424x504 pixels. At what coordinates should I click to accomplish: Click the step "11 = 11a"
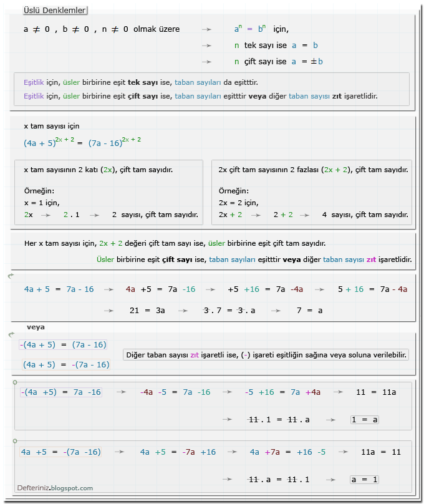click(x=376, y=392)
